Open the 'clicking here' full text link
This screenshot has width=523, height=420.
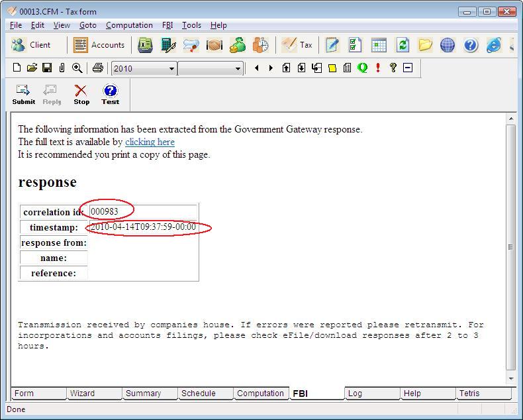click(x=150, y=142)
